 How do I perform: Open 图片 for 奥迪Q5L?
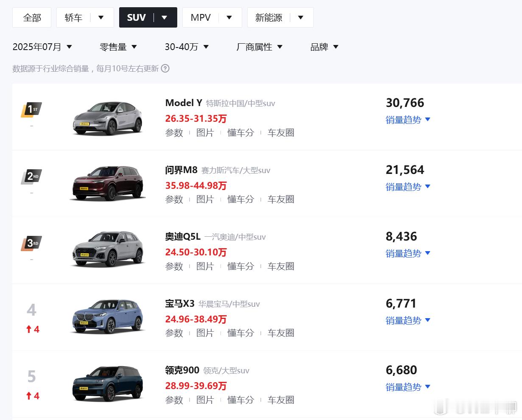(205, 266)
